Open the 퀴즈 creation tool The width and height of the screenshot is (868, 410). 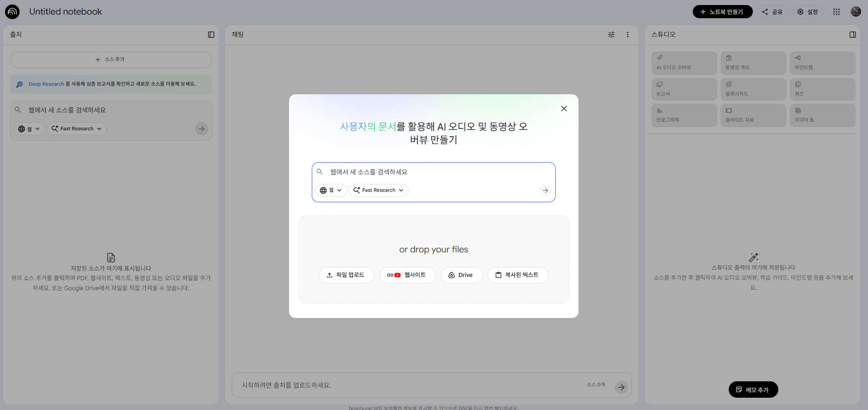[822, 89]
